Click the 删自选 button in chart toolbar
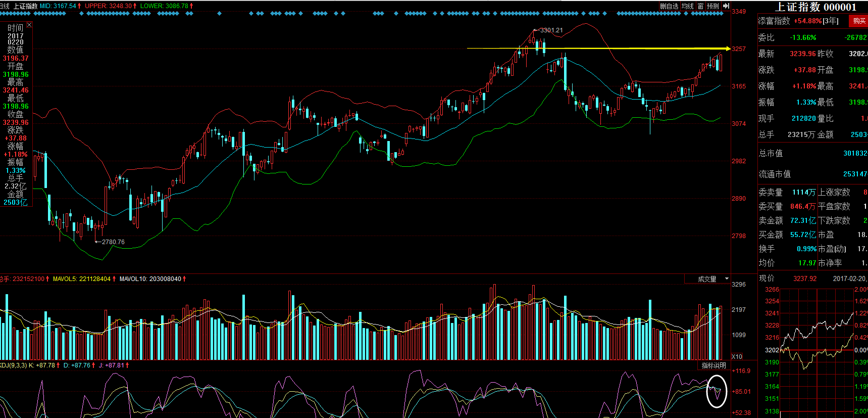868x418 pixels. 669,6
